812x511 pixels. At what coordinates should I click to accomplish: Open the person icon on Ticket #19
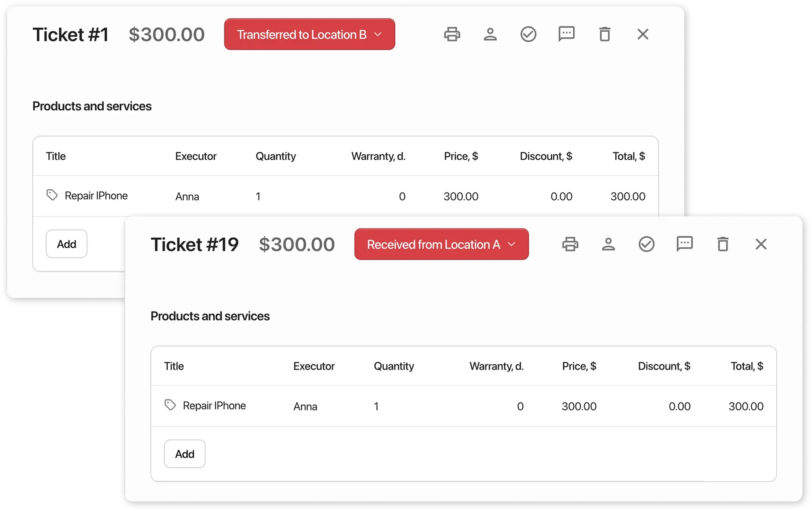[608, 244]
